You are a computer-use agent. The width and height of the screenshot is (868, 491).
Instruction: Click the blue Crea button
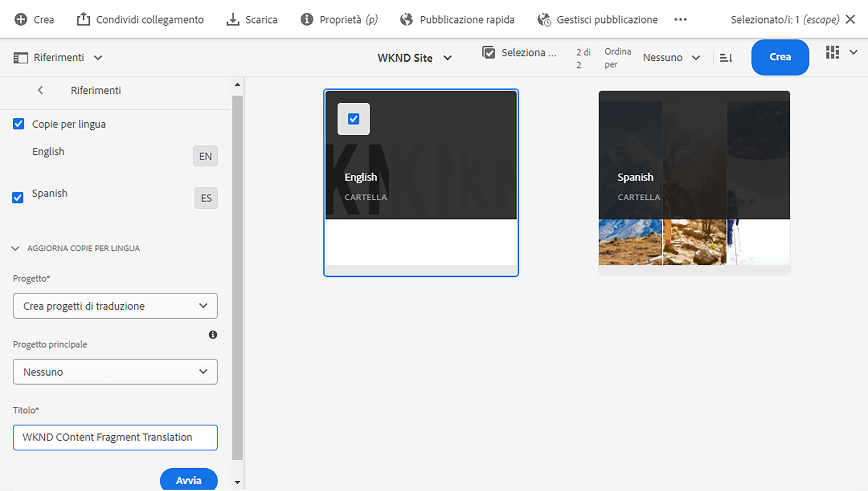point(780,57)
